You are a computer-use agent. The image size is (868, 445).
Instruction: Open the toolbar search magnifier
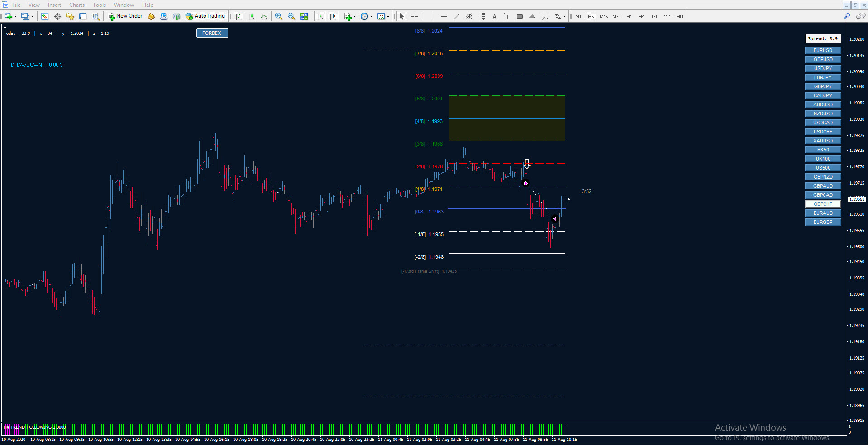tap(847, 16)
